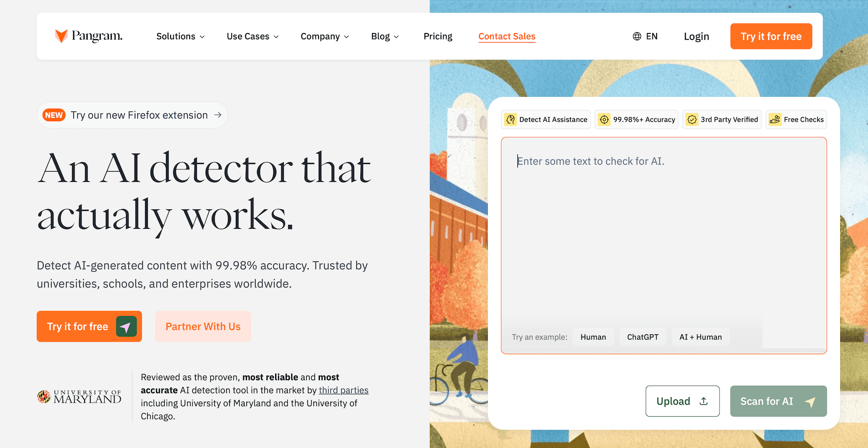
Task: Click the Upload button
Action: 683,401
